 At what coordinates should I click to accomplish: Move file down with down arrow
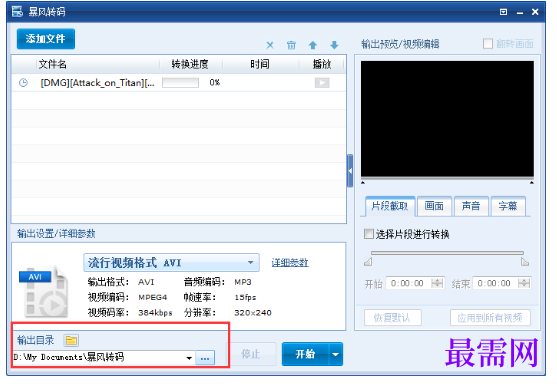coord(334,45)
